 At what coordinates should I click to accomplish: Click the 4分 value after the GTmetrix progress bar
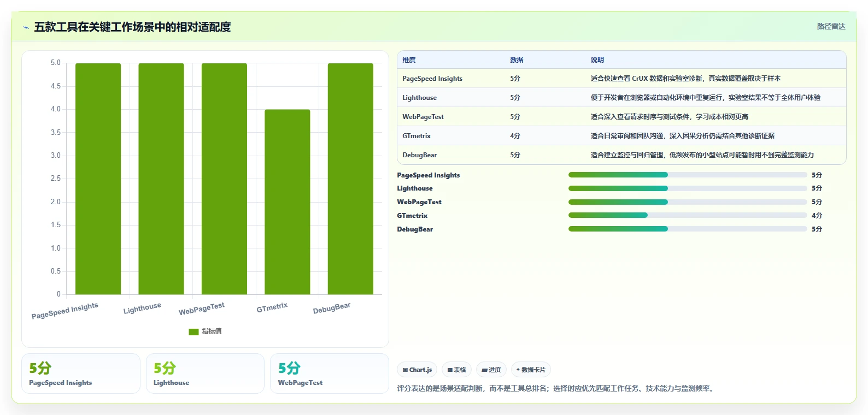pyautogui.click(x=817, y=216)
